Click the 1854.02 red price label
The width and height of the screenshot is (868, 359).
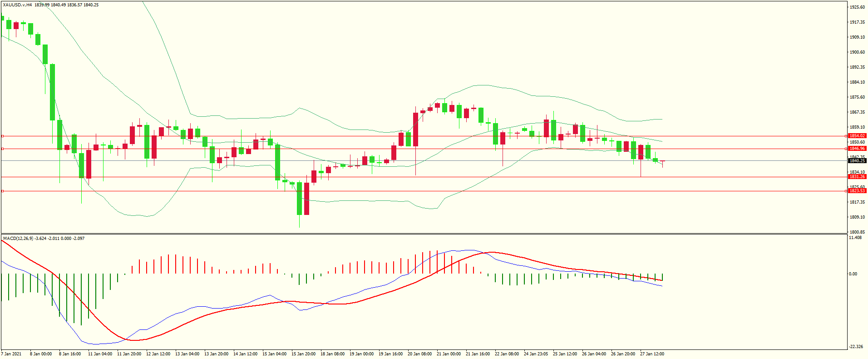pos(857,136)
